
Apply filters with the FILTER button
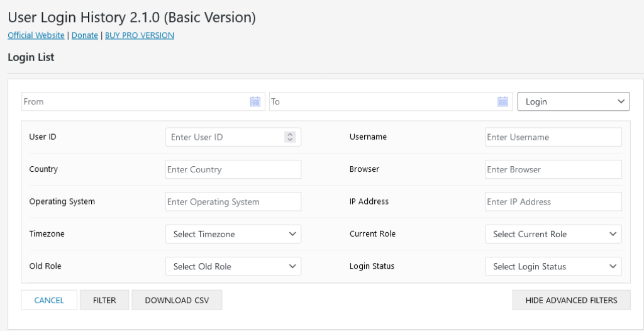click(x=104, y=300)
